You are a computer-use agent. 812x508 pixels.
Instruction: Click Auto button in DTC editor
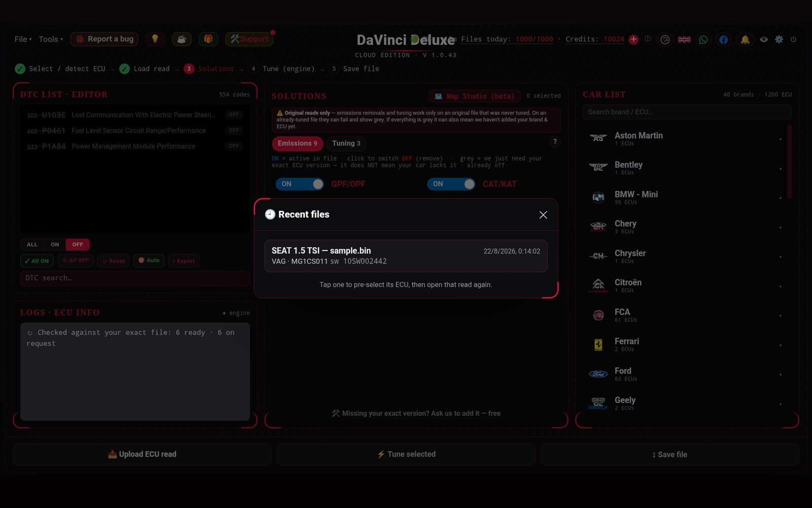(x=149, y=261)
